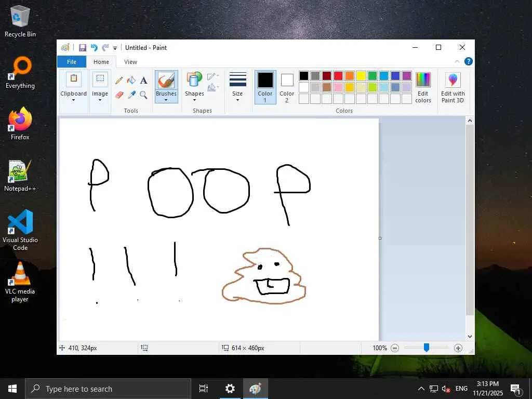532x399 pixels.
Task: Click the Save icon in title bar
Action: pos(83,48)
